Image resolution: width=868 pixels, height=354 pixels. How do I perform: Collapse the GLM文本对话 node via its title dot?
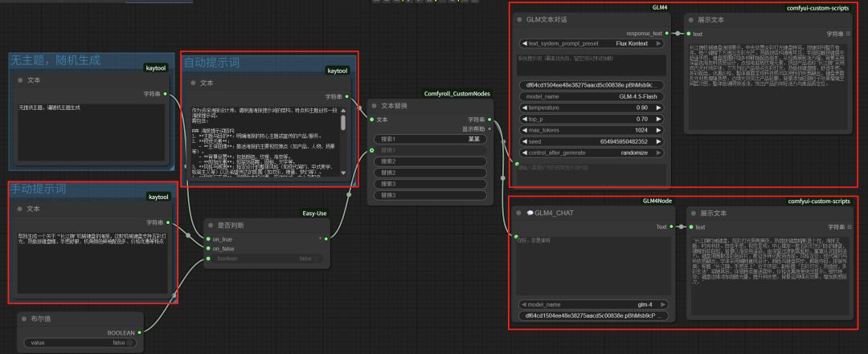(x=519, y=20)
